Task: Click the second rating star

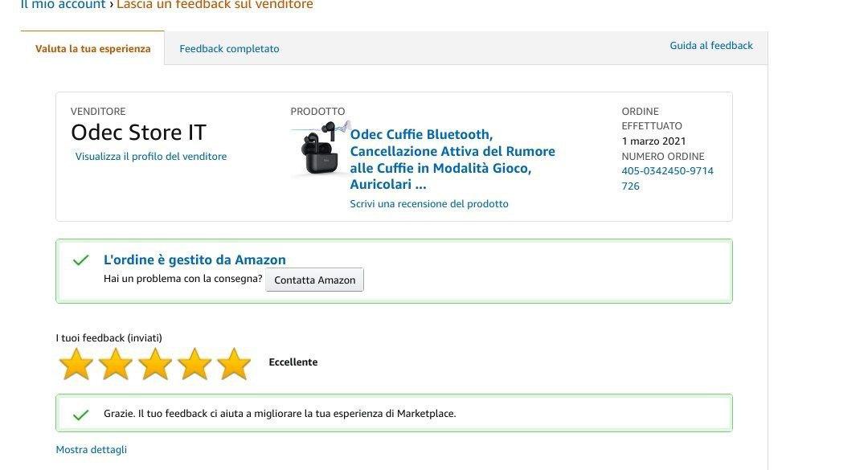Action: pyautogui.click(x=116, y=364)
